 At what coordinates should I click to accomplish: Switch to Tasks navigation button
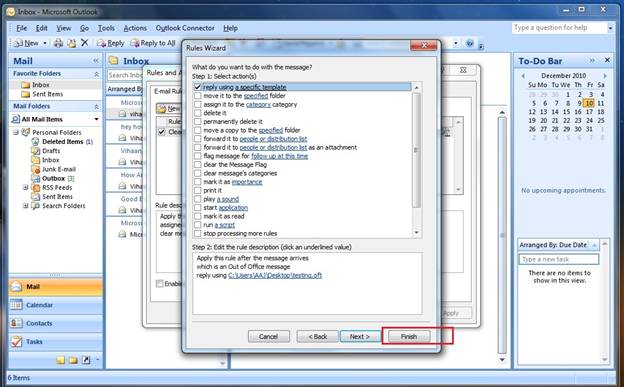coord(55,342)
